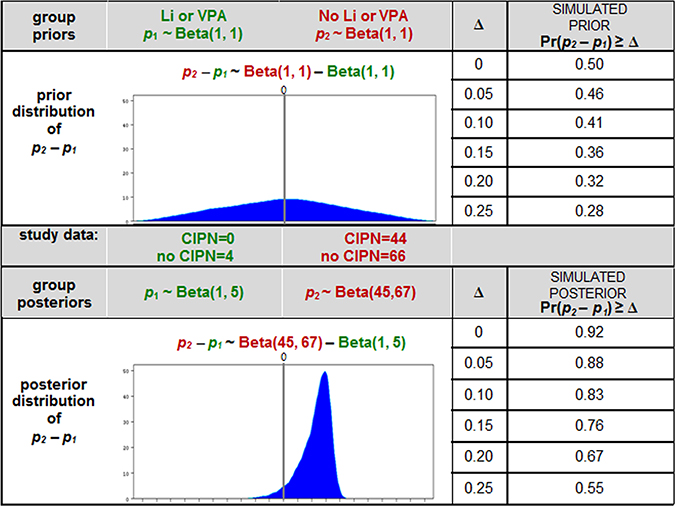Click the prior distribution histogram
Viewport: 675px width, 506px height.
pos(285,159)
